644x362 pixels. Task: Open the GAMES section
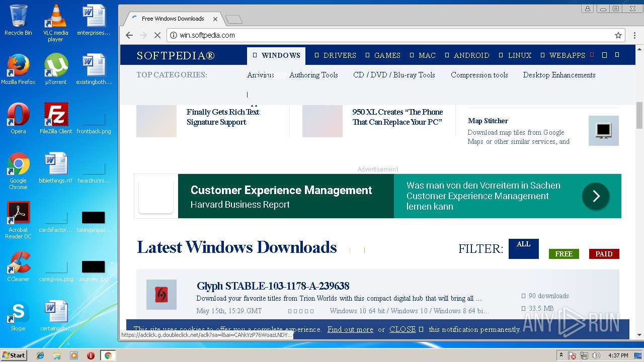coord(383,55)
